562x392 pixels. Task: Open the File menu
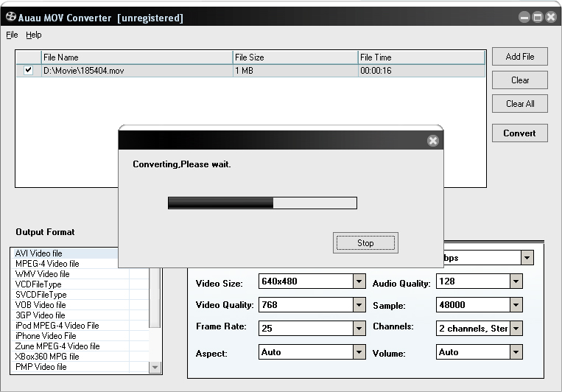(12, 35)
